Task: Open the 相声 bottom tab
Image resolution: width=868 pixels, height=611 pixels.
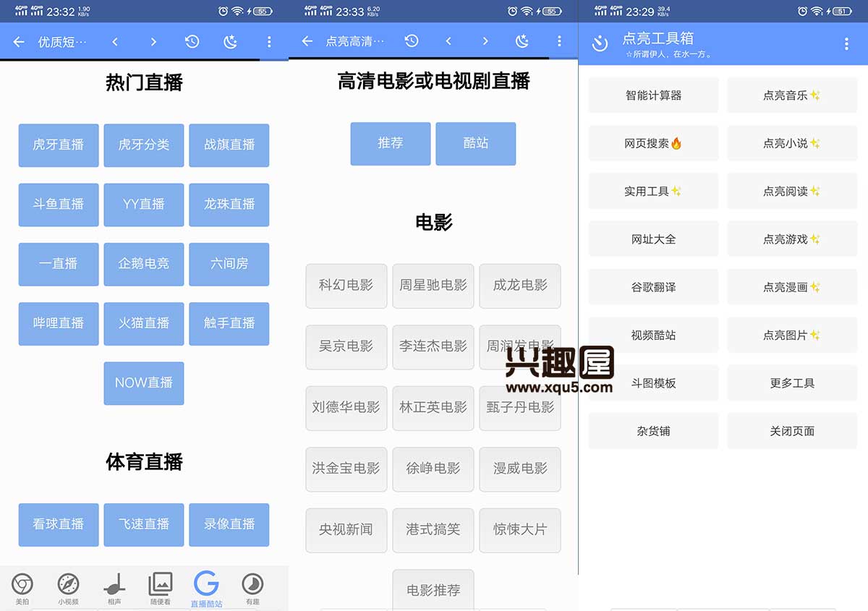Action: pos(114,589)
